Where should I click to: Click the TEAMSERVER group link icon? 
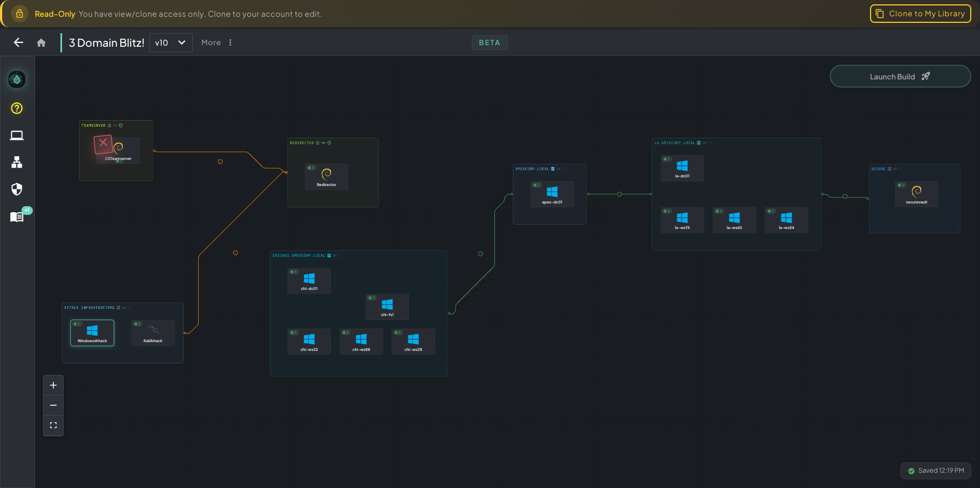coord(115,126)
